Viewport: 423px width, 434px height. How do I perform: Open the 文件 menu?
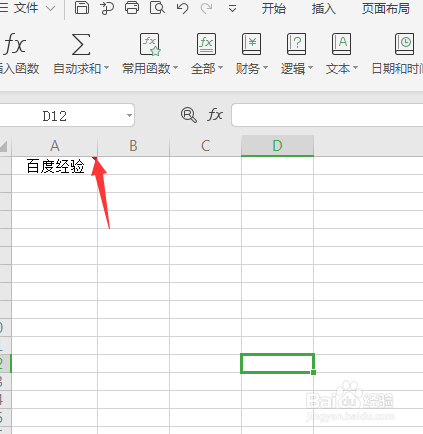pos(26,8)
